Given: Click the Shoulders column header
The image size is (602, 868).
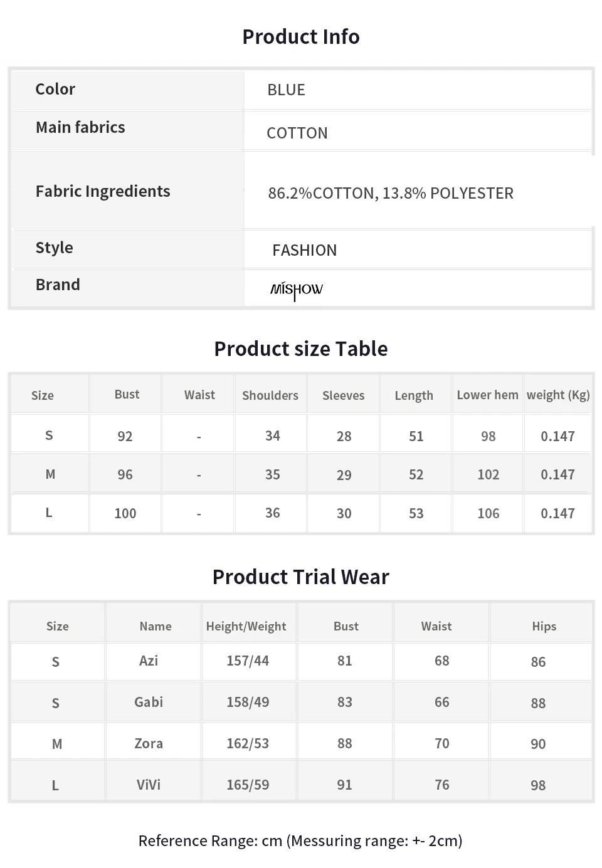Looking at the screenshot, I should (270, 395).
